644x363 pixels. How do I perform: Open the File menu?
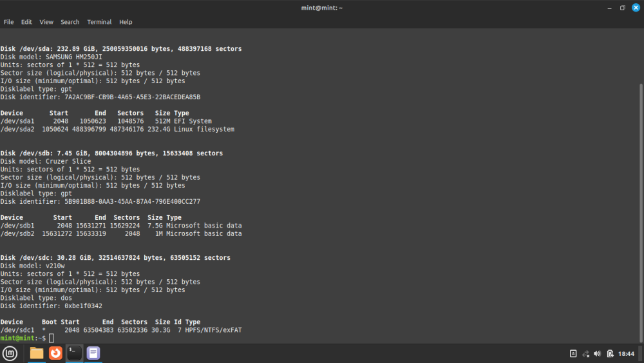pyautogui.click(x=8, y=22)
